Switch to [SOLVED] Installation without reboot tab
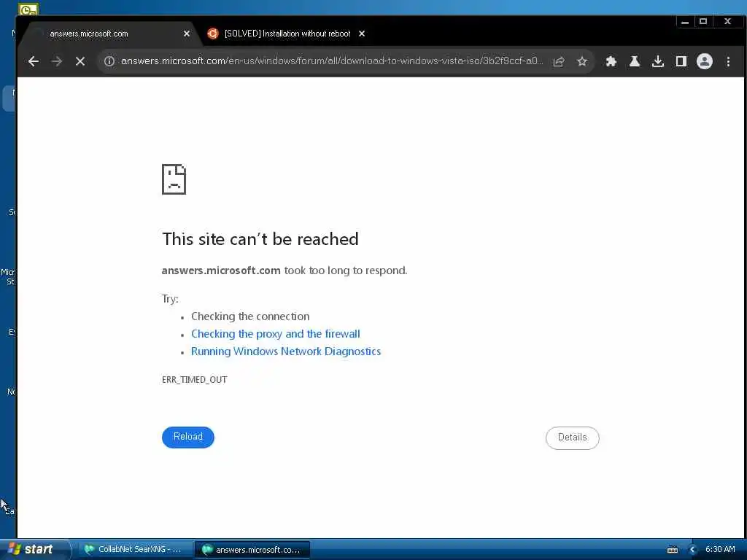The height and width of the screenshot is (560, 747). click(x=287, y=34)
